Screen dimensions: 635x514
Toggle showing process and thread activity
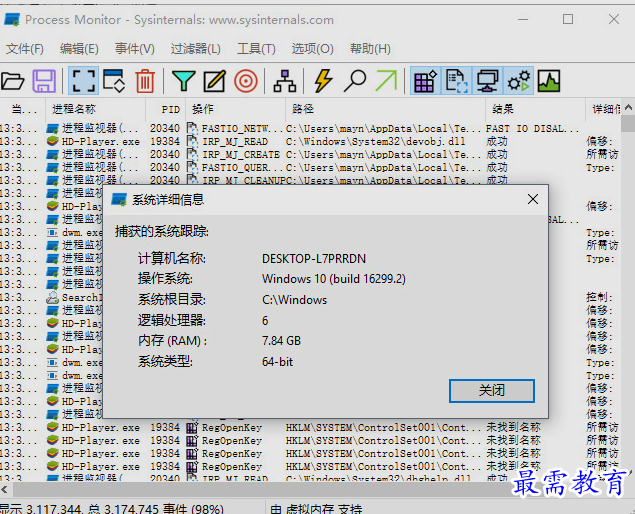[x=518, y=81]
